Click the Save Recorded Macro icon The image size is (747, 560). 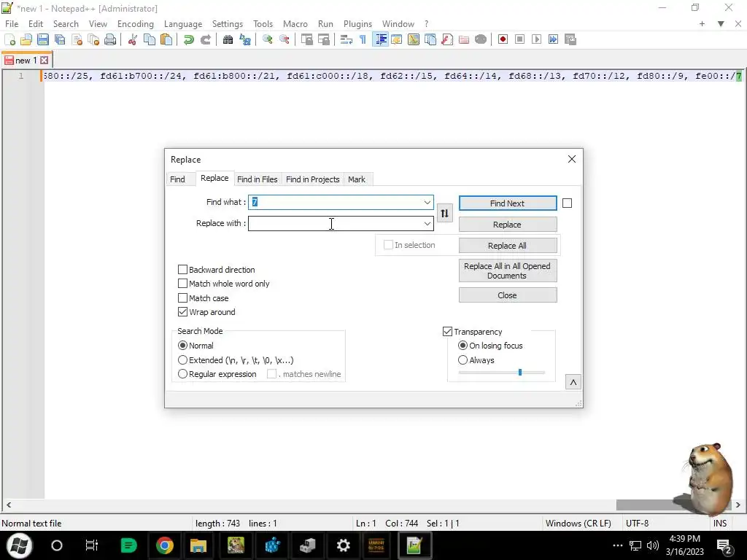pos(570,39)
